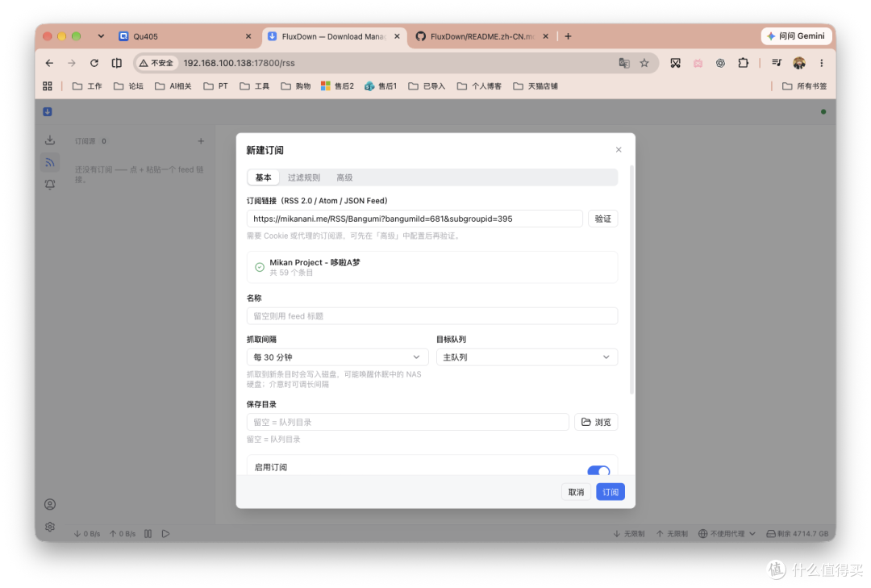Open the 售后2 bookmark

coord(337,86)
